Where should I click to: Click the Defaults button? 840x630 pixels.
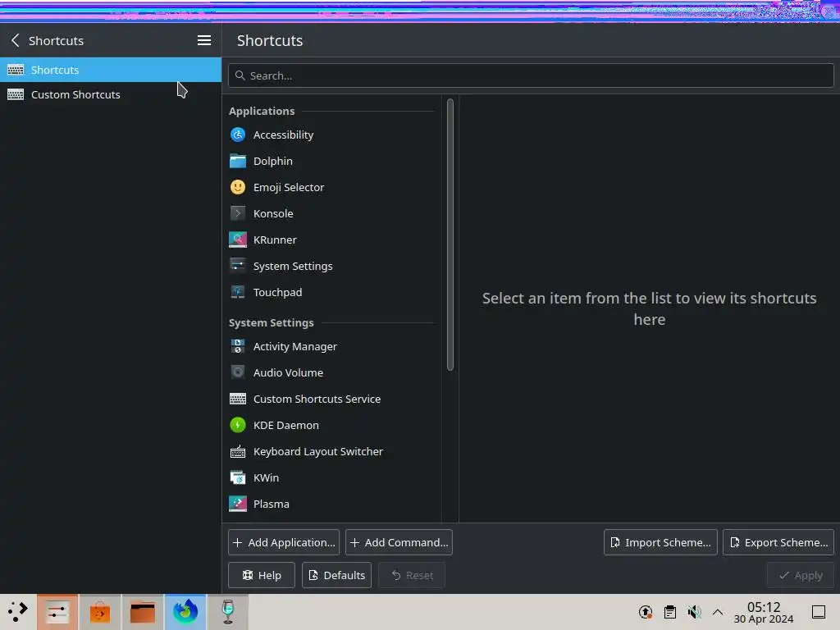[x=336, y=575]
